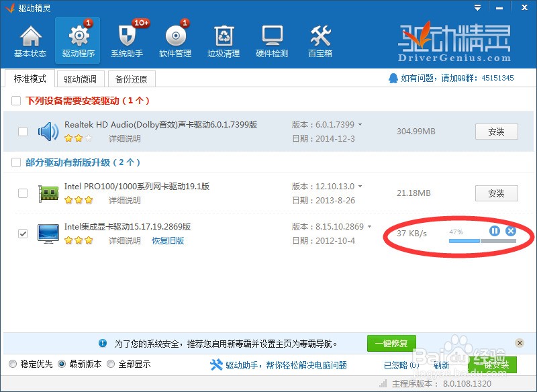Switch to the 标准模式 tab
The image size is (537, 392).
30,79
